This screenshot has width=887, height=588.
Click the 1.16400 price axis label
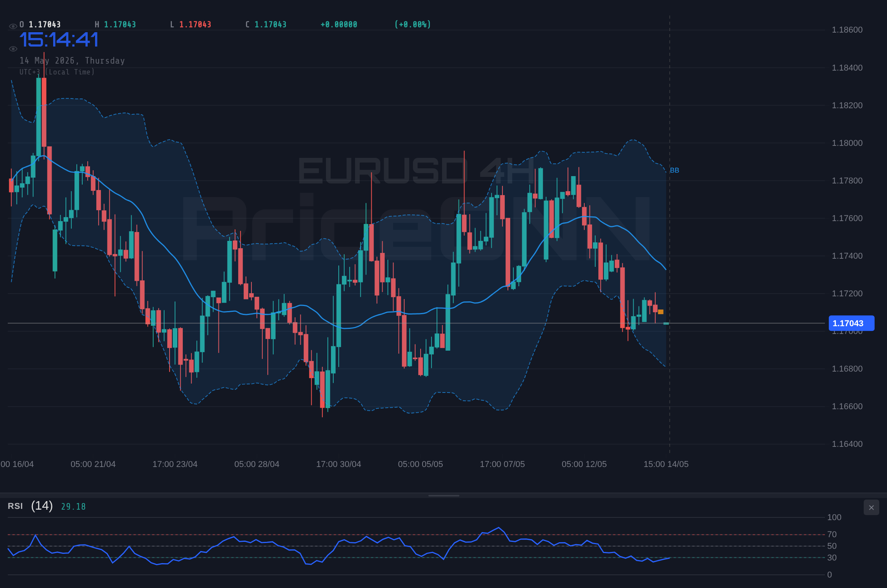(x=847, y=444)
